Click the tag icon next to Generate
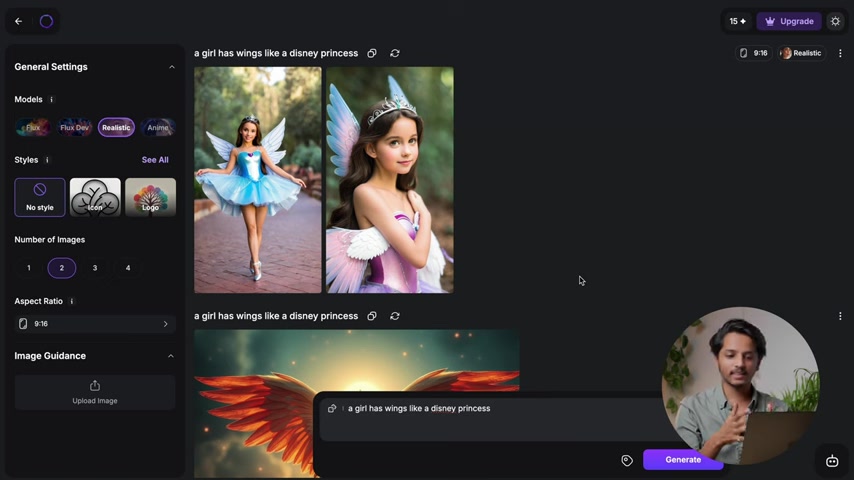The image size is (854, 480). coord(627,460)
